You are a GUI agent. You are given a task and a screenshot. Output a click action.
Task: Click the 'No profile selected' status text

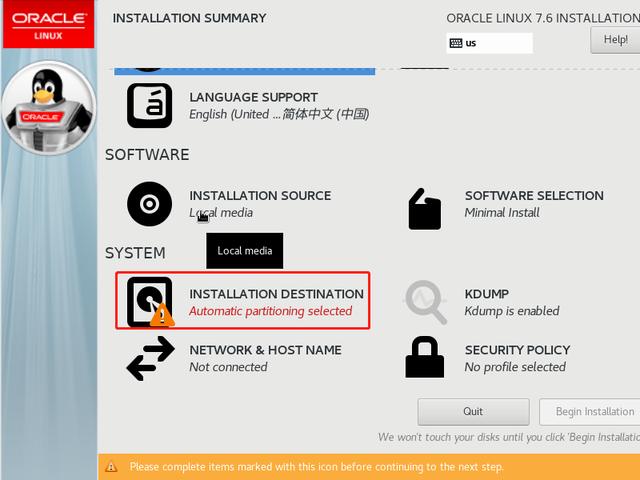[x=515, y=367]
